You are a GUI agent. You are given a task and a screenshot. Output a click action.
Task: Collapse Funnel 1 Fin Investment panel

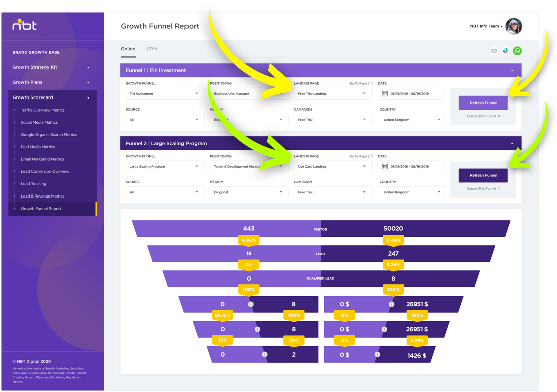point(512,71)
